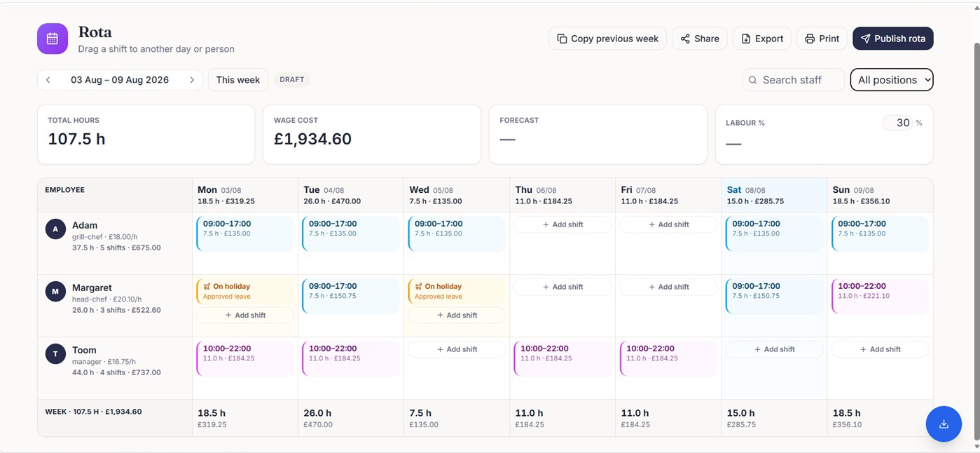Click the Total Hours 107.5 h card
The image size is (980, 453).
click(146, 135)
